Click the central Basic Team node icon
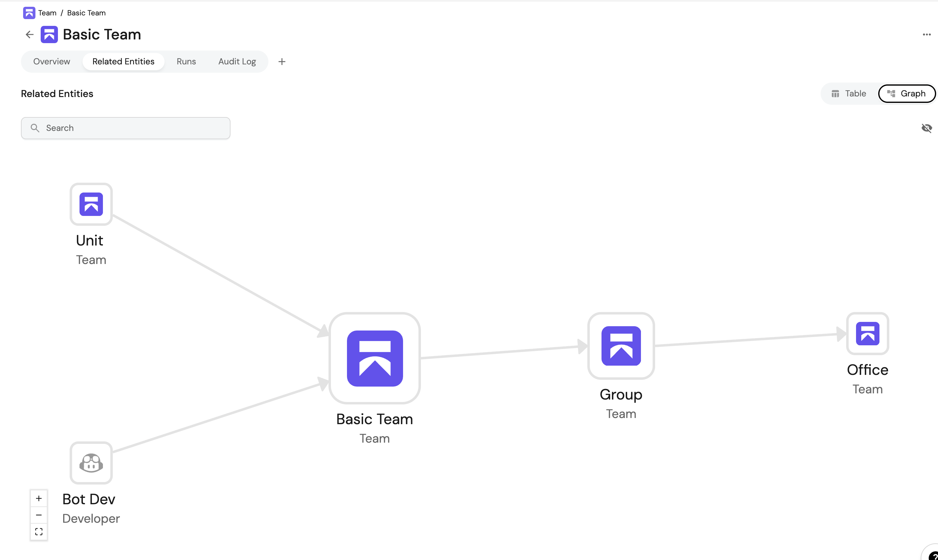The height and width of the screenshot is (560, 938). pos(374,358)
